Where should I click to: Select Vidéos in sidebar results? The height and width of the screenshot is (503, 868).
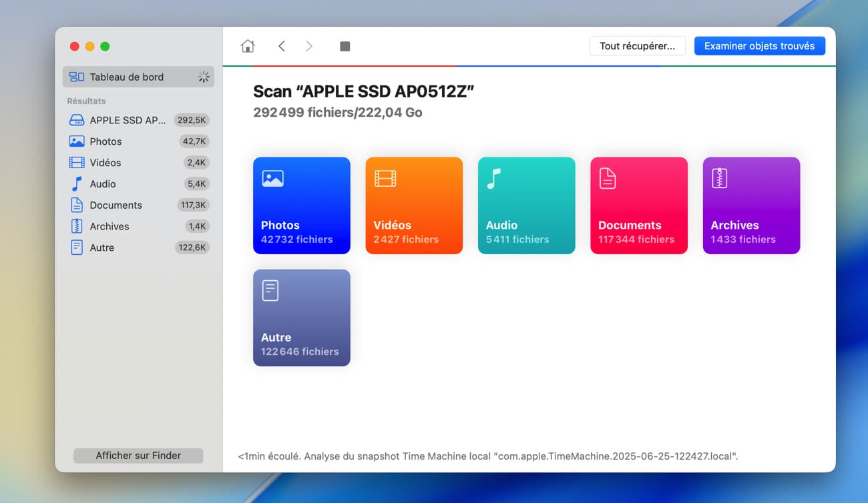[x=138, y=163]
